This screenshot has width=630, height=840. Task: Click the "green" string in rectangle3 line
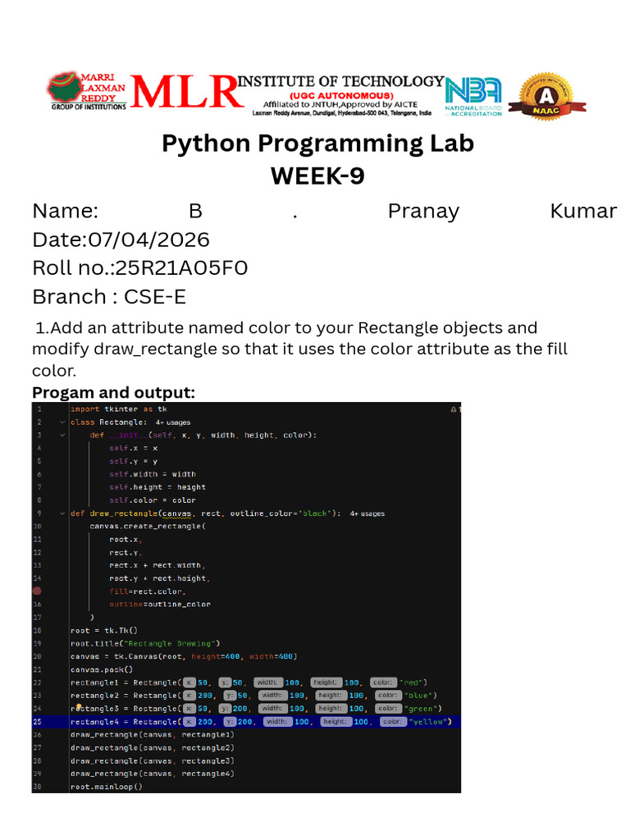421,708
